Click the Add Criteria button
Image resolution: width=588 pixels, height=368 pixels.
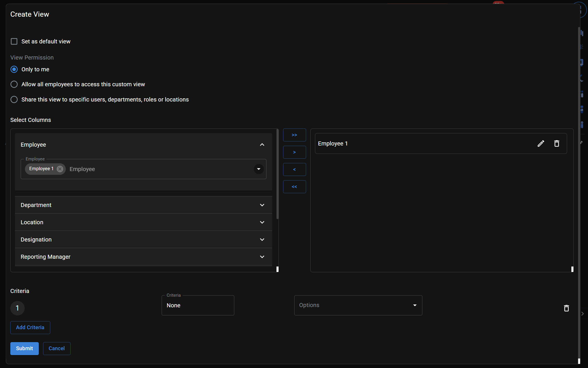pyautogui.click(x=30, y=327)
